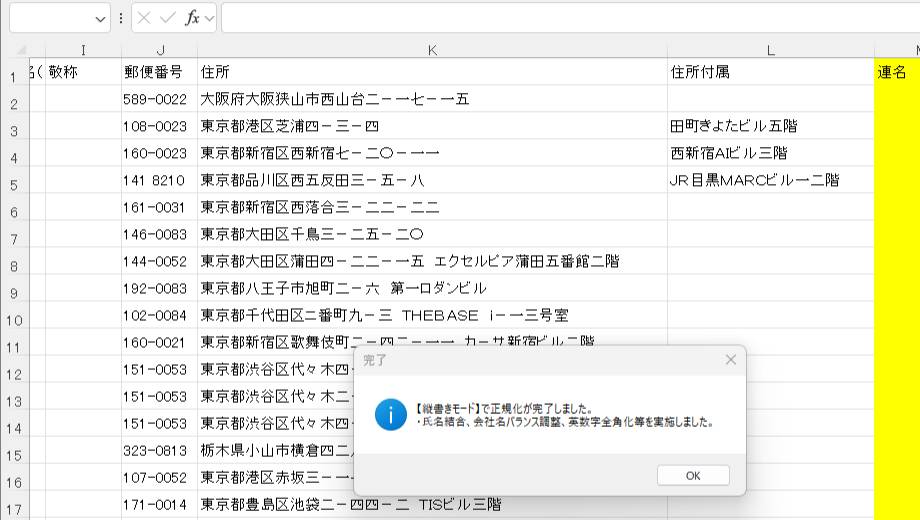Select postal code cell 589-0022
The width and height of the screenshot is (920, 520).
pyautogui.click(x=156, y=99)
